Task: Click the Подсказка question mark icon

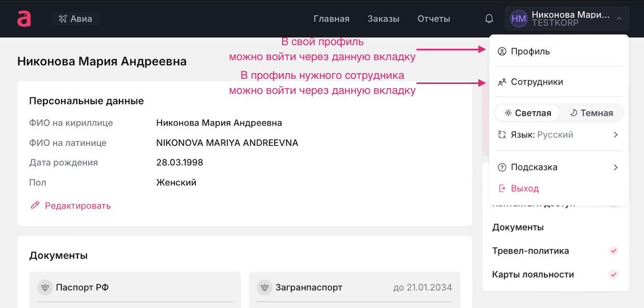Action: 502,167
